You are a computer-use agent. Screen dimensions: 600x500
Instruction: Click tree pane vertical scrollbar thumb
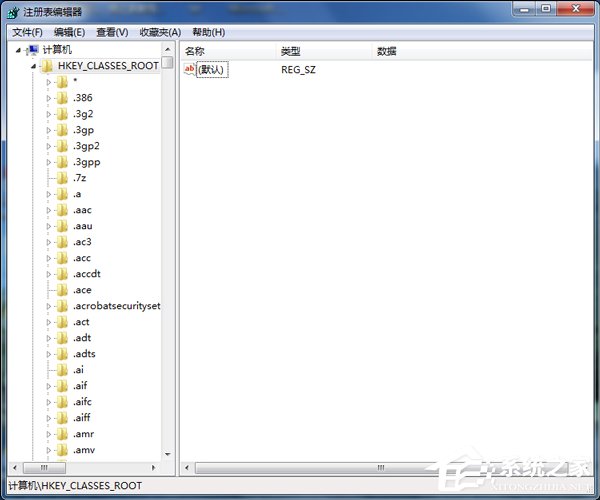click(x=167, y=62)
